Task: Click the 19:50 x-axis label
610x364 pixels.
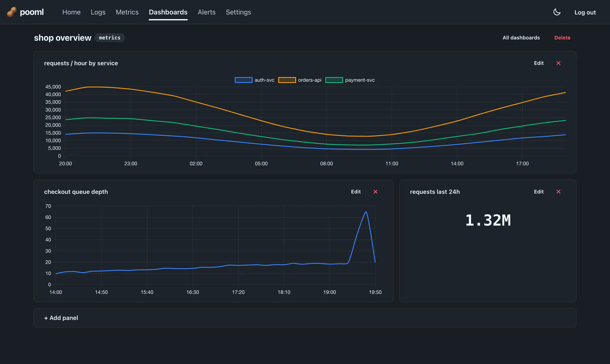Action: point(375,292)
